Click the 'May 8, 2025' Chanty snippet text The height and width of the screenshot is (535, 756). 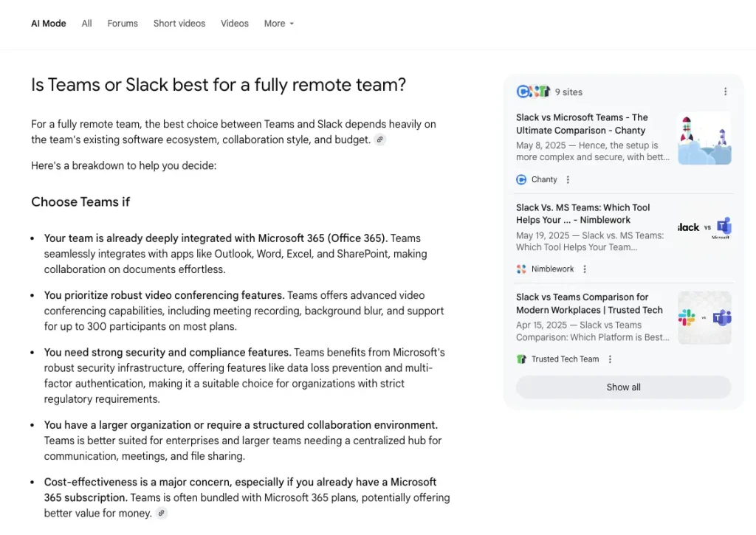(x=593, y=151)
